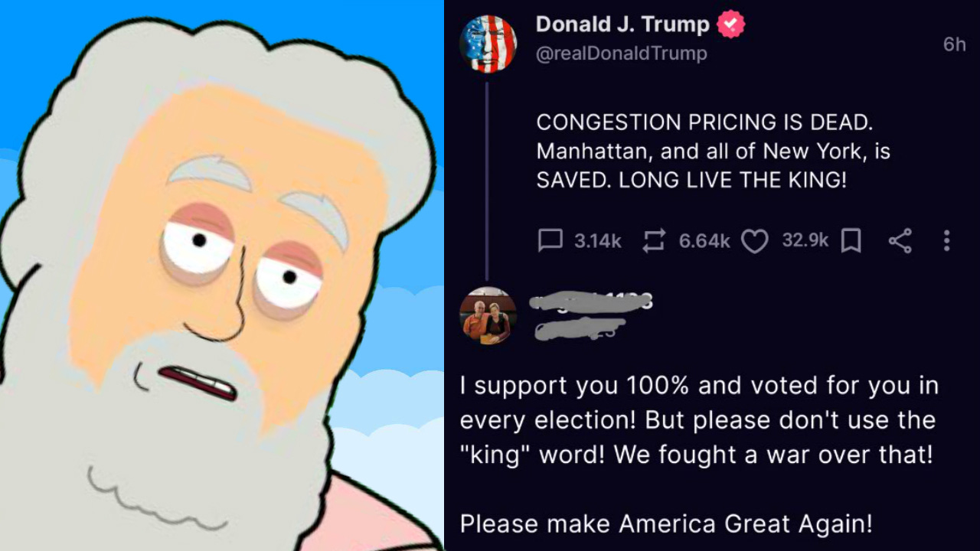Screen dimensions: 980x551
Task: Click the cartoon bearded man image
Action: pyautogui.click(x=222, y=275)
